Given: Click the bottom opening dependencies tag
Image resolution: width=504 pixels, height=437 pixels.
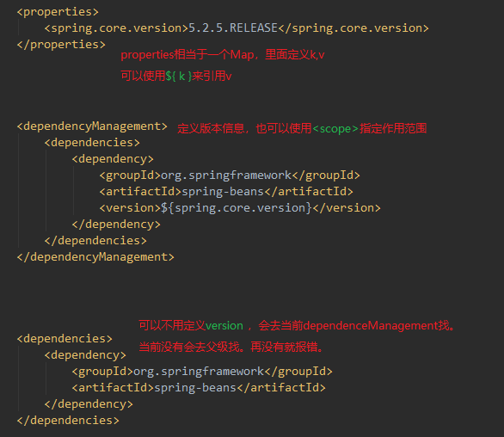Looking at the screenshot, I should (65, 339).
